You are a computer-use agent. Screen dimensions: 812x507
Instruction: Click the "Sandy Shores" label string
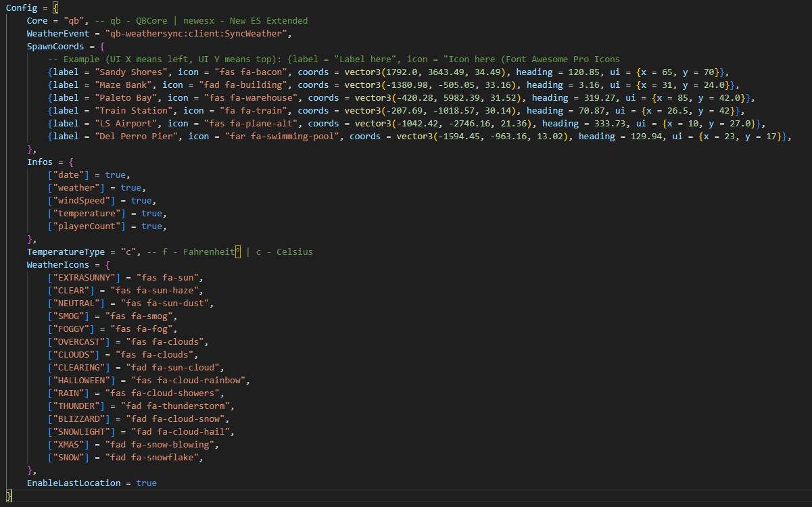[x=128, y=72]
